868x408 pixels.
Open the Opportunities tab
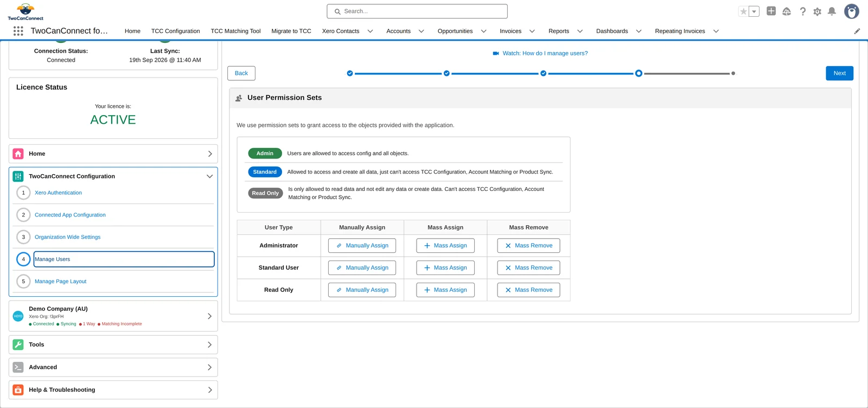(x=455, y=31)
